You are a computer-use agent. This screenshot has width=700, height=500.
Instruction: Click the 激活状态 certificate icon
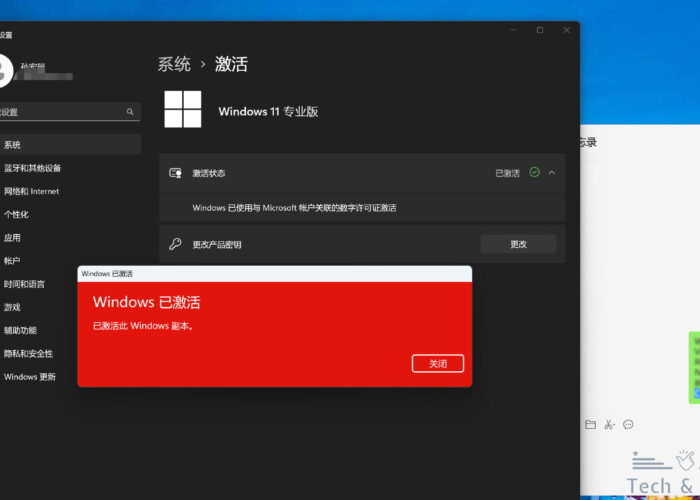pos(175,173)
